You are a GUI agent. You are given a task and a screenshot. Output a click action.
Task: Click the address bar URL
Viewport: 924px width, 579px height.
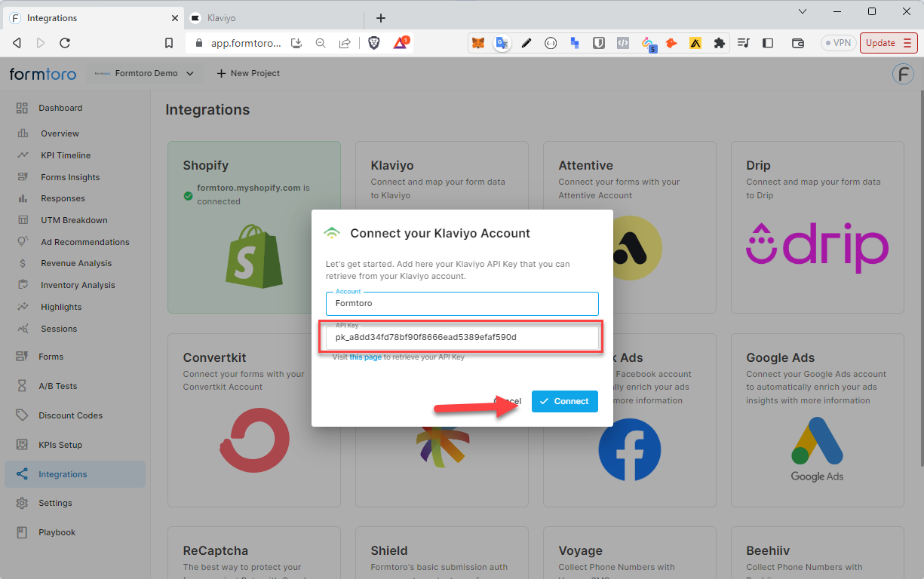coord(246,44)
